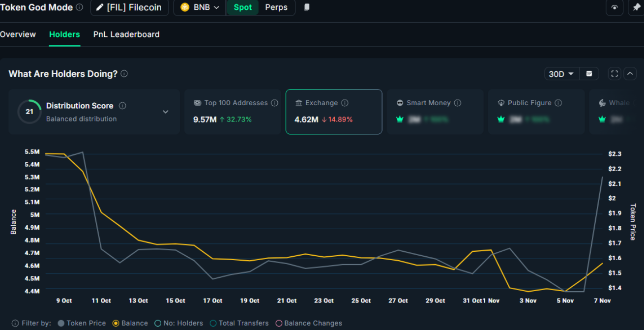
Task: Click info icon beside Distribution Score
Action: (x=122, y=106)
